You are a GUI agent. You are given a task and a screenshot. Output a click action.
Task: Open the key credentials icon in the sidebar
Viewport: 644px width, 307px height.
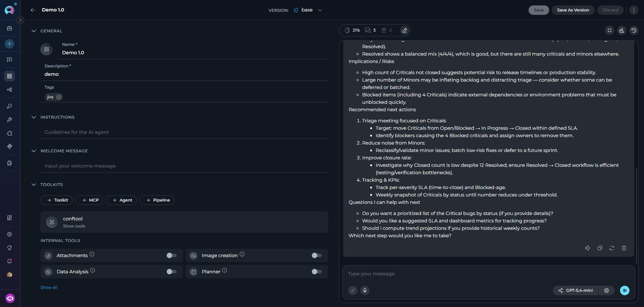[x=9, y=106]
